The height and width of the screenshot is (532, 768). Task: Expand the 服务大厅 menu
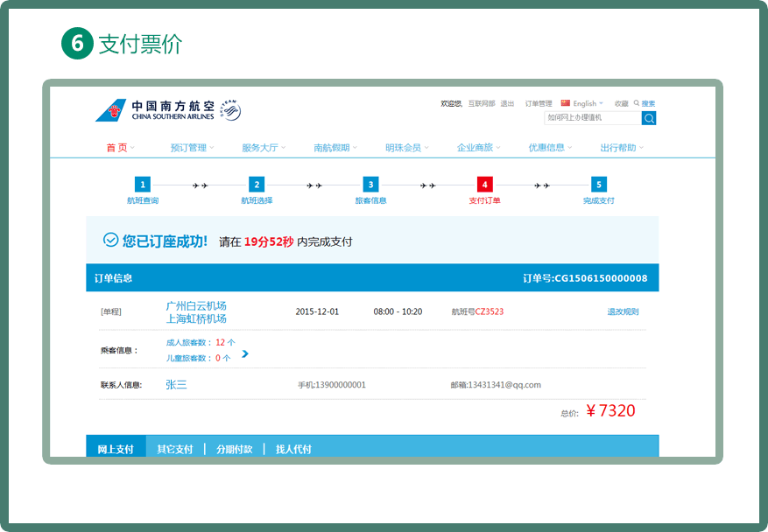point(264,148)
